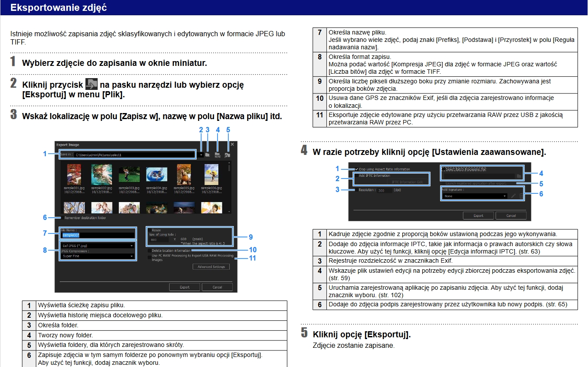This screenshot has width=588, height=367.
Task: Click the Eksportowanie zdjęć page heading
Action: click(x=58, y=7)
